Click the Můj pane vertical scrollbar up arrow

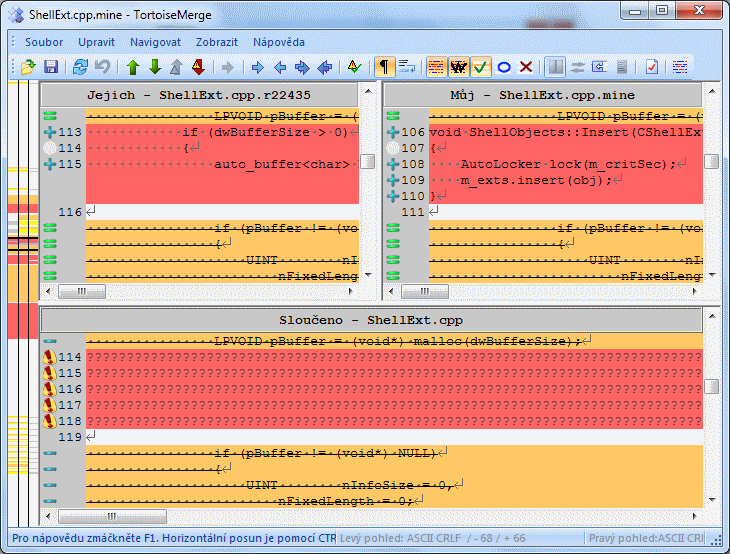[712, 91]
